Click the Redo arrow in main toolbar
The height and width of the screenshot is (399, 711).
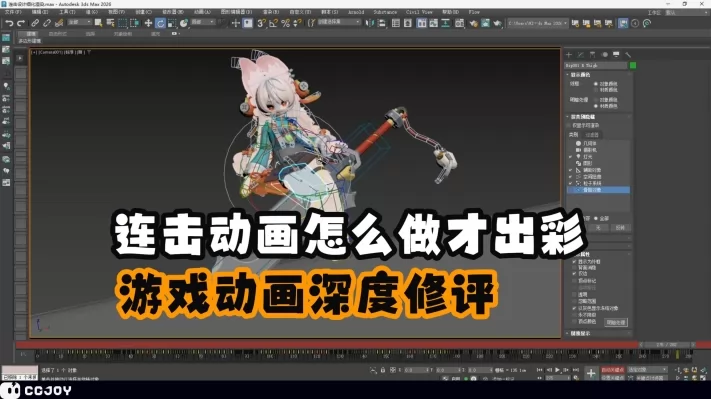20,23
